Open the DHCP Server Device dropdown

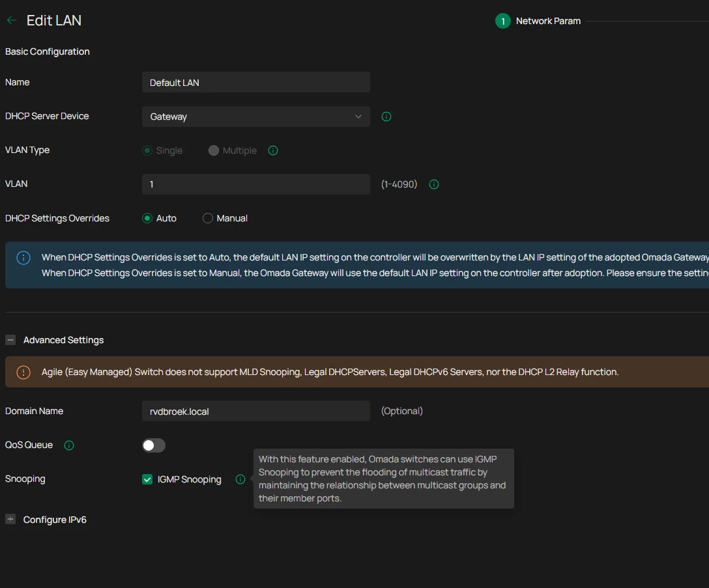click(x=256, y=117)
